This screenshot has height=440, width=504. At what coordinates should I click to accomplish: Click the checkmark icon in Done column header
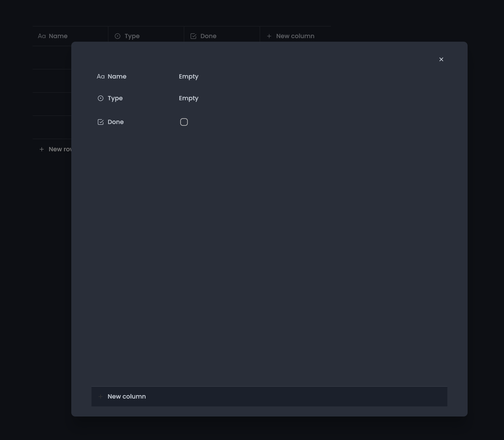click(x=193, y=36)
